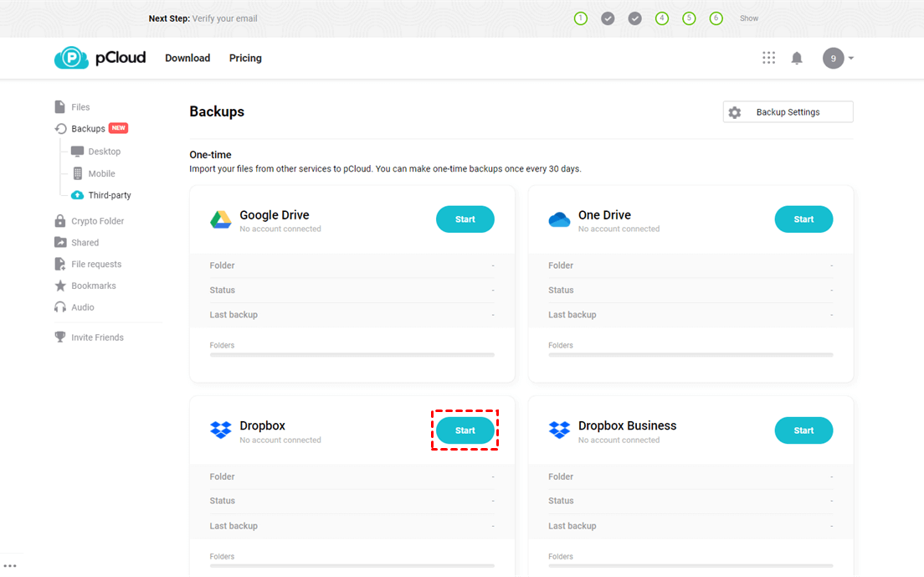Open the apps grid icon

[x=768, y=58]
